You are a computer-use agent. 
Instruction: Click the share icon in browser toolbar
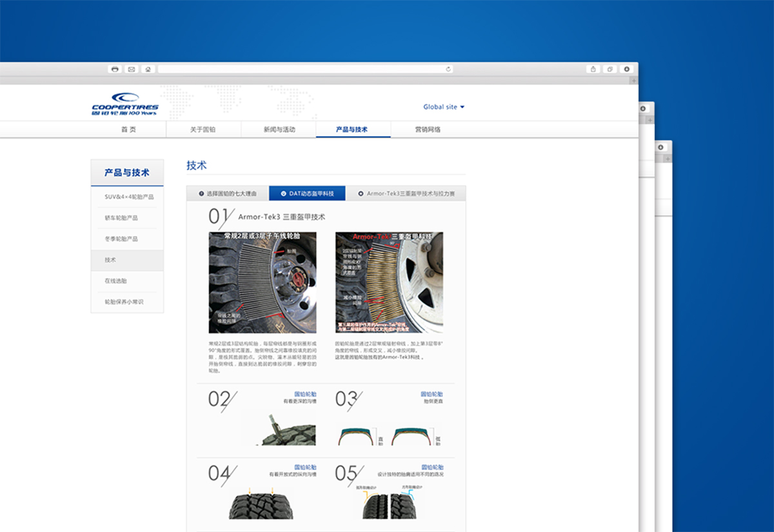click(593, 69)
